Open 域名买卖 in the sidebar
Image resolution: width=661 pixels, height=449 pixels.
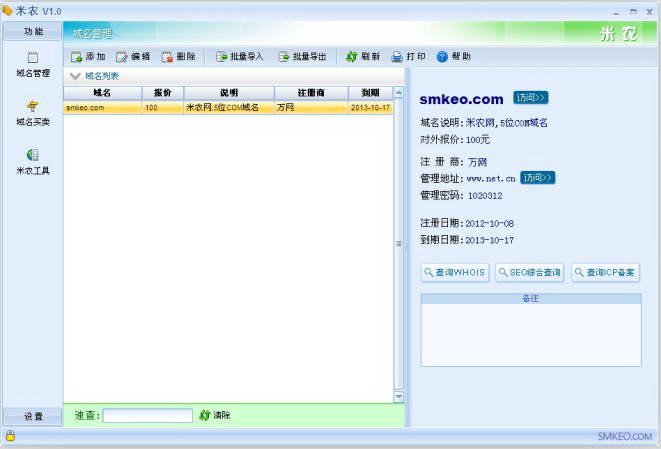pyautogui.click(x=33, y=113)
